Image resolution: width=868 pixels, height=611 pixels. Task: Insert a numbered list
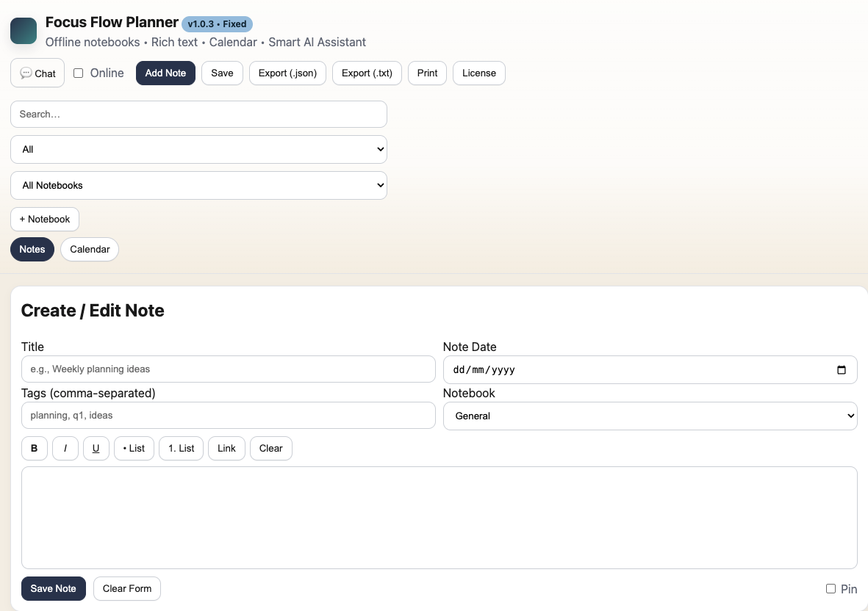click(x=181, y=448)
